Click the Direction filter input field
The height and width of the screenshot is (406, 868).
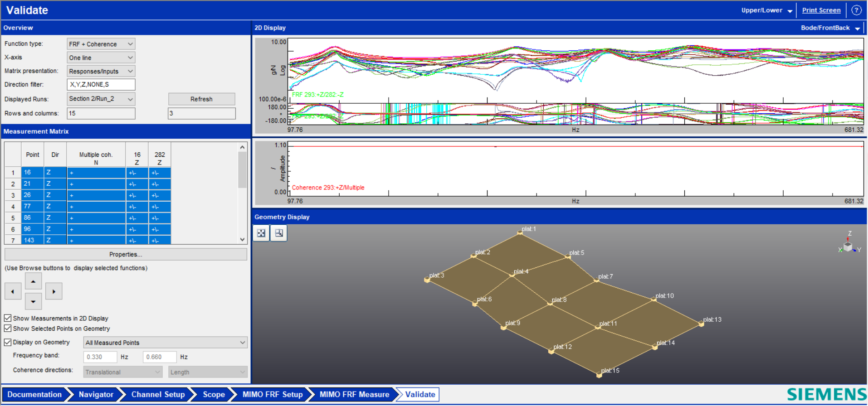pyautogui.click(x=101, y=84)
